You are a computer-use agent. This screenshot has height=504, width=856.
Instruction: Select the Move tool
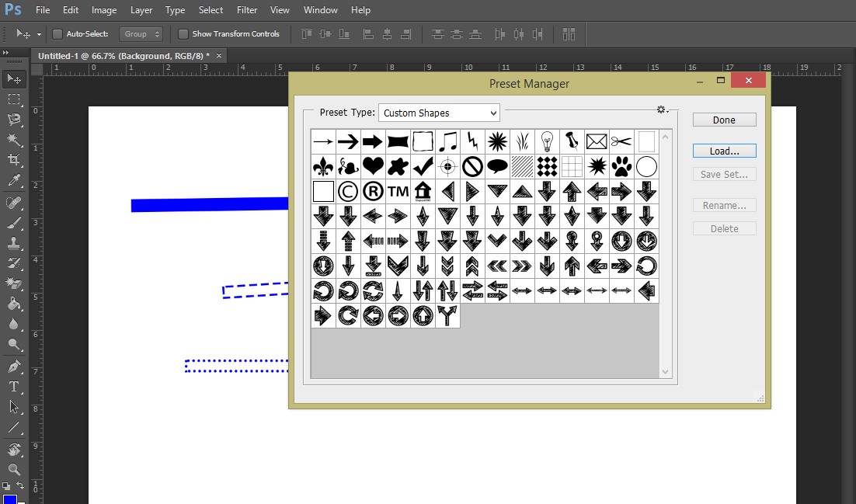(14, 78)
